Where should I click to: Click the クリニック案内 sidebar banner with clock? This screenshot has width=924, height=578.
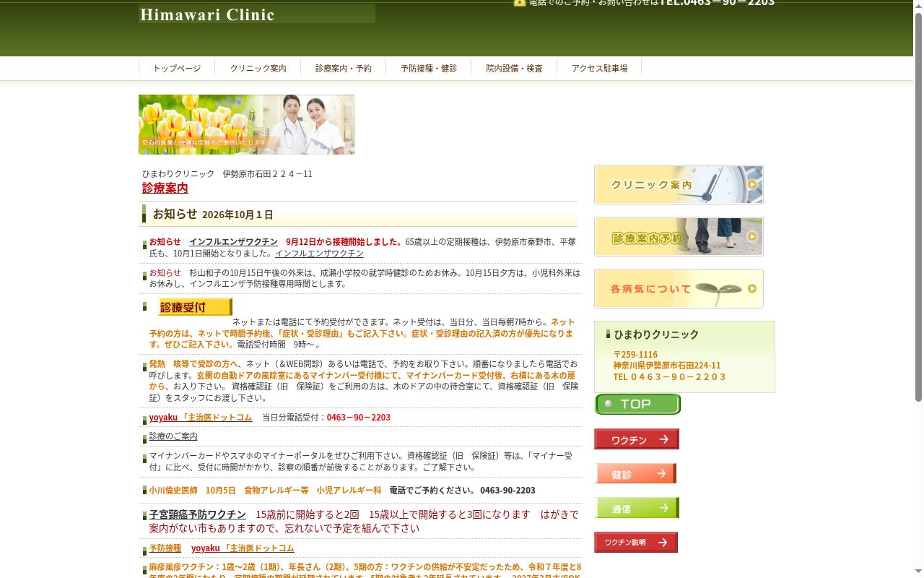point(679,184)
